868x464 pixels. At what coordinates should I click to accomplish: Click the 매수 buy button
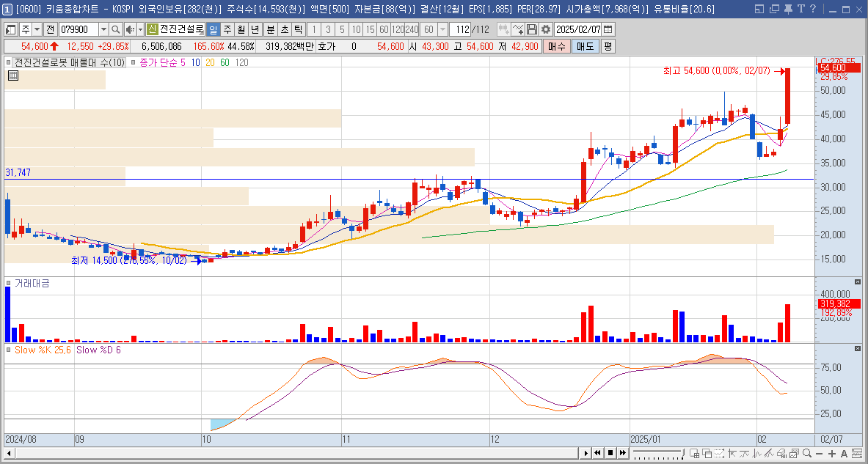[555, 46]
